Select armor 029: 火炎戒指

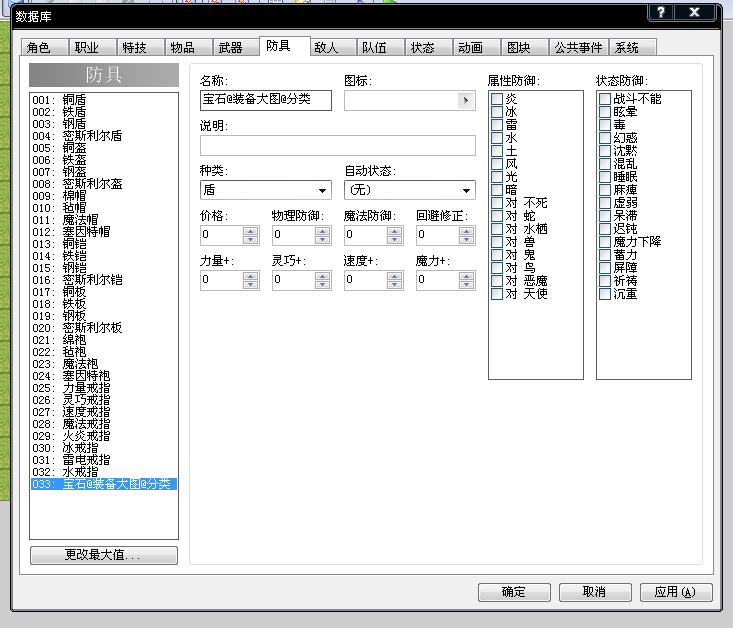point(103,436)
